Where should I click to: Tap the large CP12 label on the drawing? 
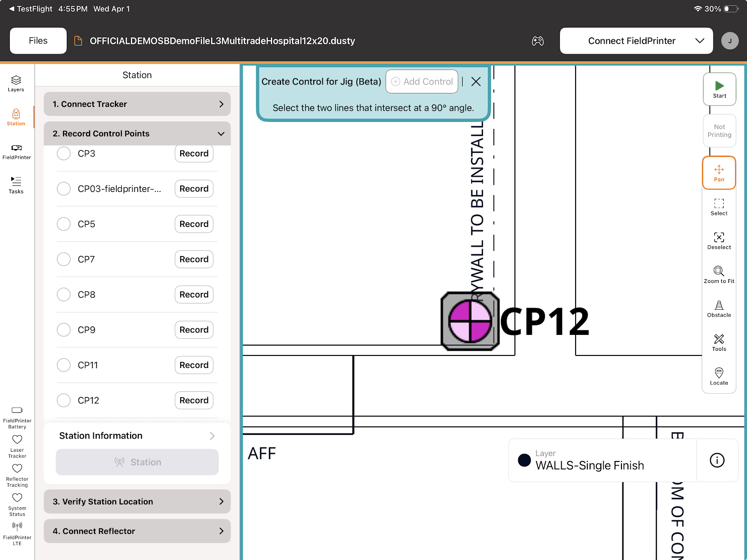(x=544, y=321)
